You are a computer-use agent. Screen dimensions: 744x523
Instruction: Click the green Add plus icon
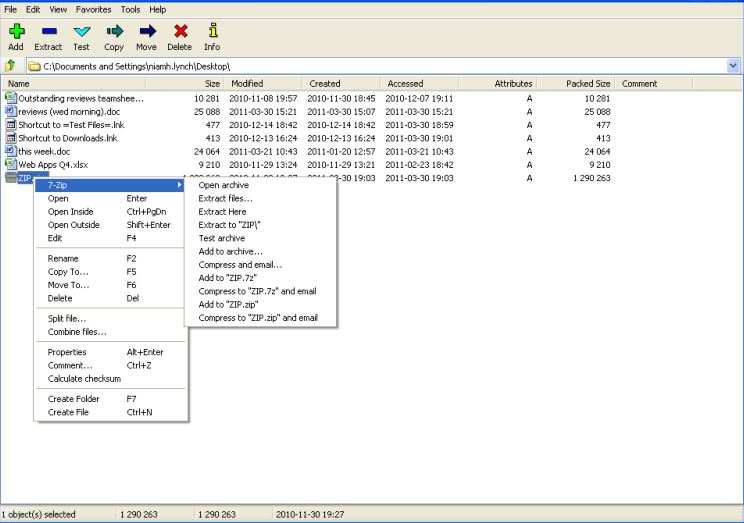pyautogui.click(x=17, y=31)
